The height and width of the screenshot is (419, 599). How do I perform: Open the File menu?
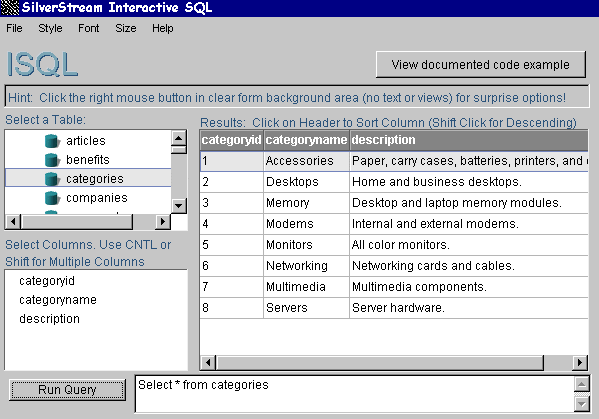pyautogui.click(x=14, y=28)
